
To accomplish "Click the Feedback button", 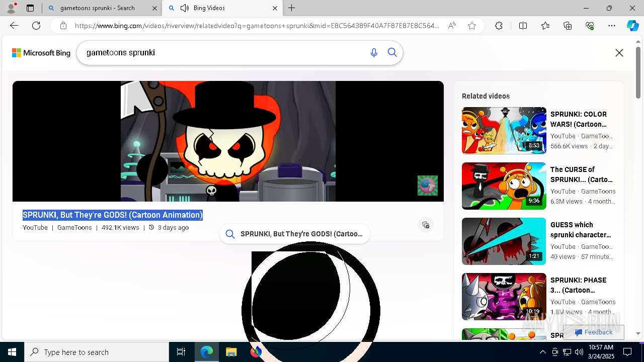I will click(594, 332).
